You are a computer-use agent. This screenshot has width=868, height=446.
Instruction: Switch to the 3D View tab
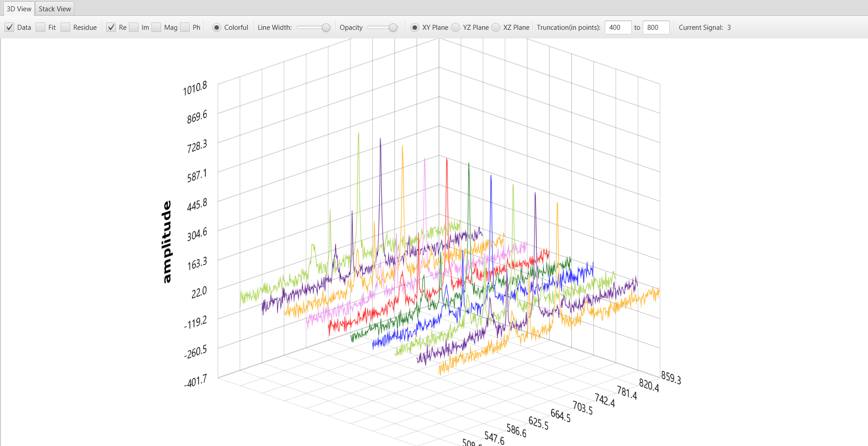[x=19, y=9]
